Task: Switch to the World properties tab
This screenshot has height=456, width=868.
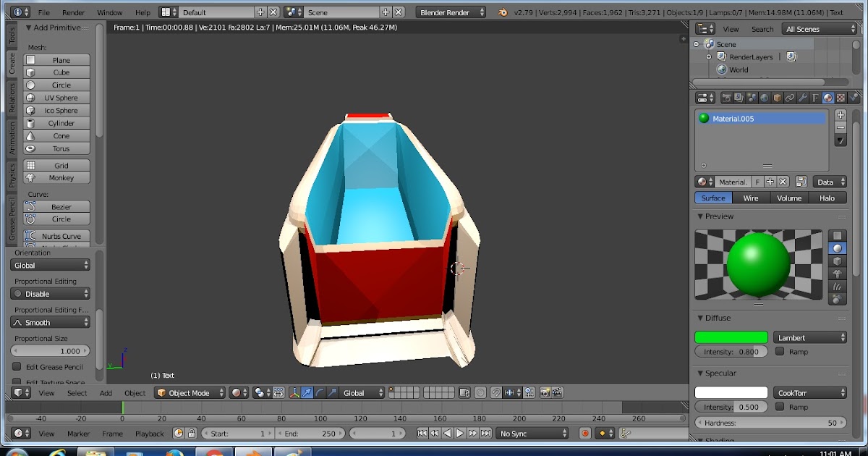Action: 764,97
